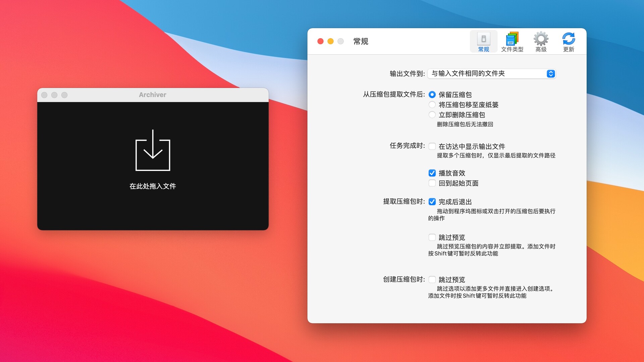Enable 在访达中显示输出文件 checkbox
Screen dimensions: 644x362
click(432, 146)
